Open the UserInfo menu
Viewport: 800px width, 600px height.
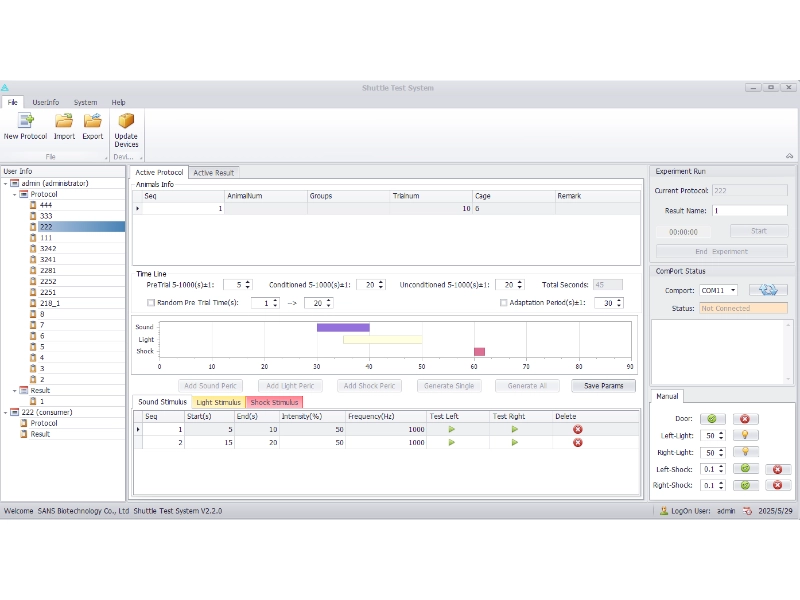pyautogui.click(x=45, y=102)
